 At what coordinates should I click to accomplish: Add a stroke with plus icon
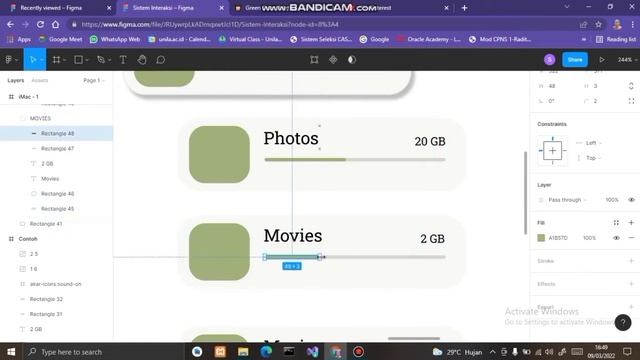coord(631,260)
